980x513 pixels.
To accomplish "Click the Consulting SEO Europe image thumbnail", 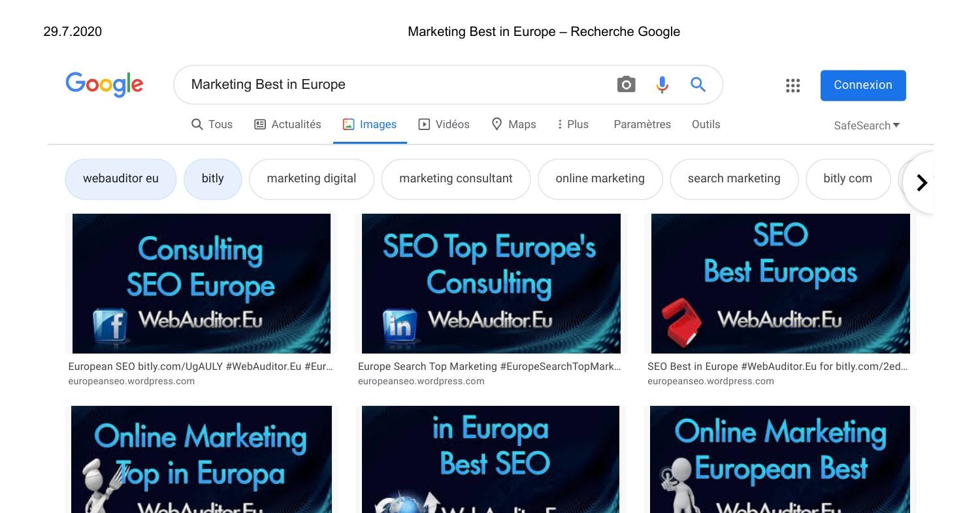I will click(x=202, y=283).
